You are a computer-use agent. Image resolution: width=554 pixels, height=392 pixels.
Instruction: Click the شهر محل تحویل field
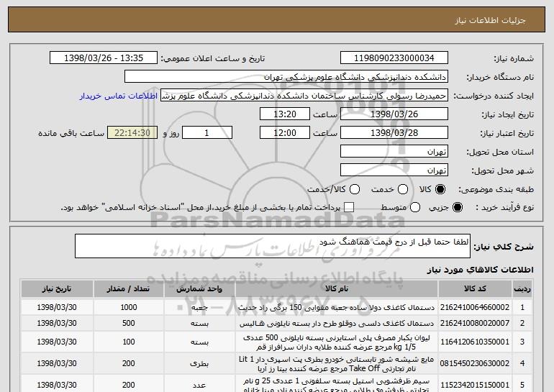[x=394, y=170]
